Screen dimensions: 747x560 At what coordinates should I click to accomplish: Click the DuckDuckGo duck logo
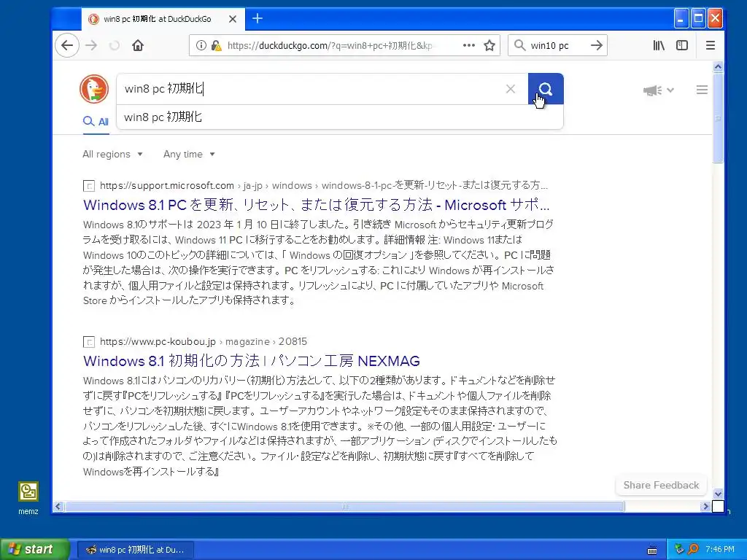[94, 89]
